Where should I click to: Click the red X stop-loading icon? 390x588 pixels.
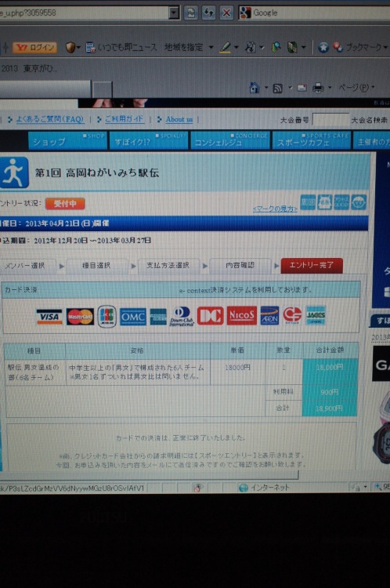226,13
